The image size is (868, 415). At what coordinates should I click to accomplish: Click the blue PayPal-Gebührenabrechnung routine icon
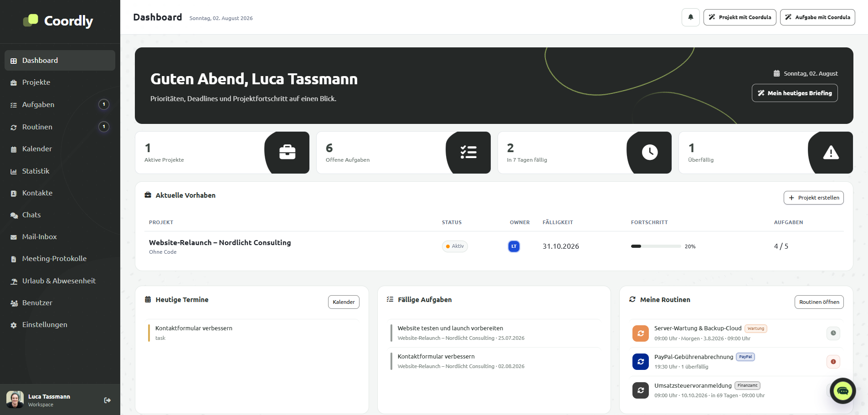coord(641,362)
